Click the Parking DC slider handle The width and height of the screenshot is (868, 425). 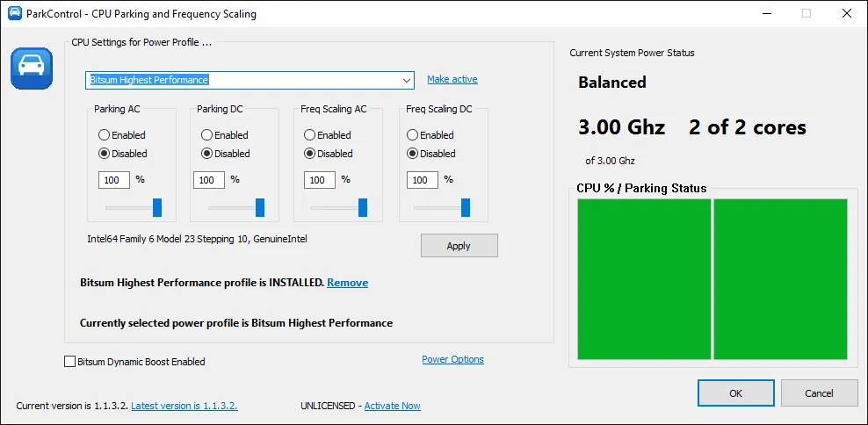pyautogui.click(x=260, y=207)
